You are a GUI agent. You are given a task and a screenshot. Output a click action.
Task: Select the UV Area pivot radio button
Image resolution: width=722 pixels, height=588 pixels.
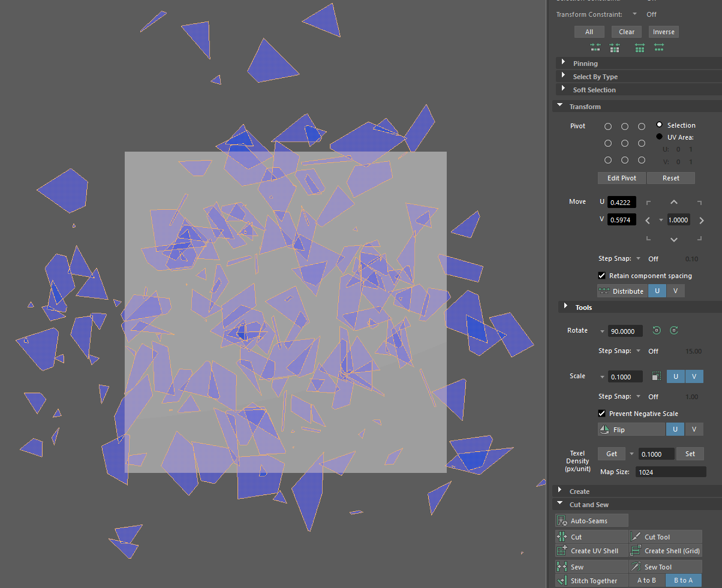click(x=660, y=137)
